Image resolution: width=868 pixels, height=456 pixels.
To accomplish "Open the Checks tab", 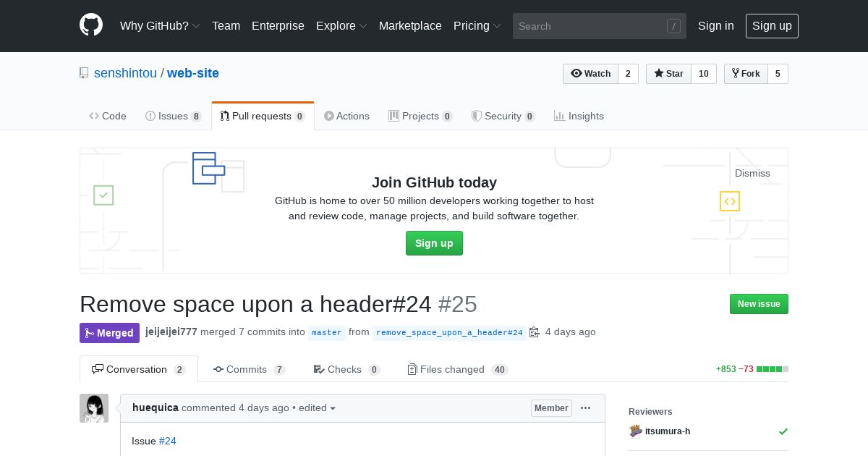I will pyautogui.click(x=346, y=369).
